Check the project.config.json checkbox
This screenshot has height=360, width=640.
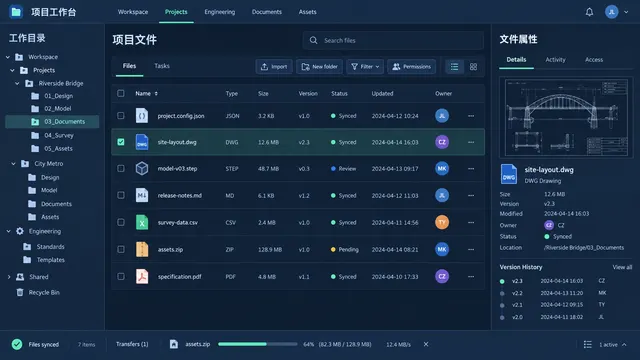(x=121, y=116)
